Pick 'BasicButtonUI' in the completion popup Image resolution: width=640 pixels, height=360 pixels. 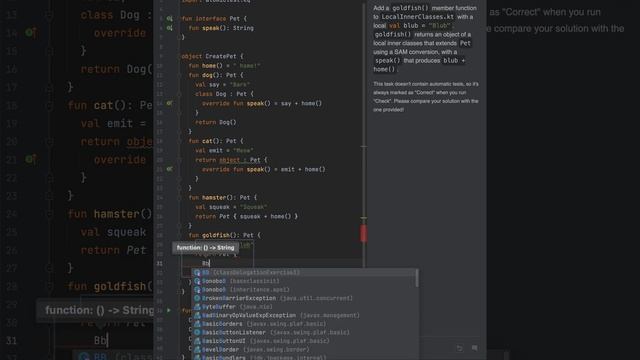(x=304, y=341)
